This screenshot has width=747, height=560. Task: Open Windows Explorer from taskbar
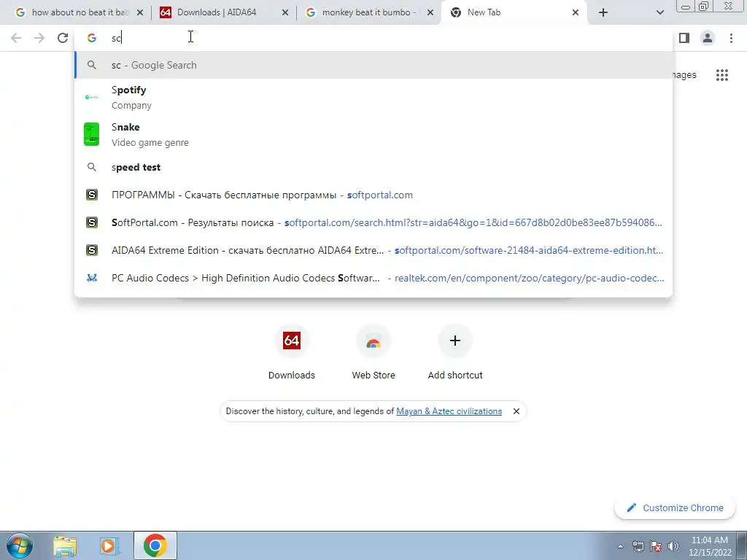[65, 545]
